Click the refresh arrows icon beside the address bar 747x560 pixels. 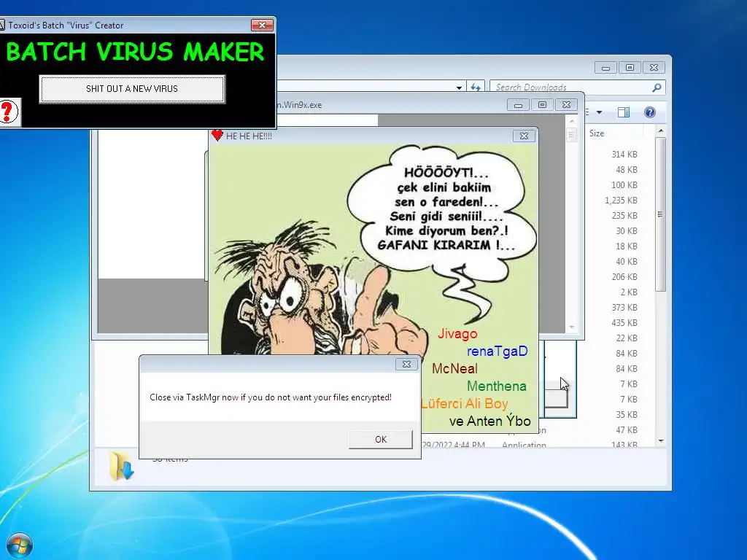[x=476, y=87]
